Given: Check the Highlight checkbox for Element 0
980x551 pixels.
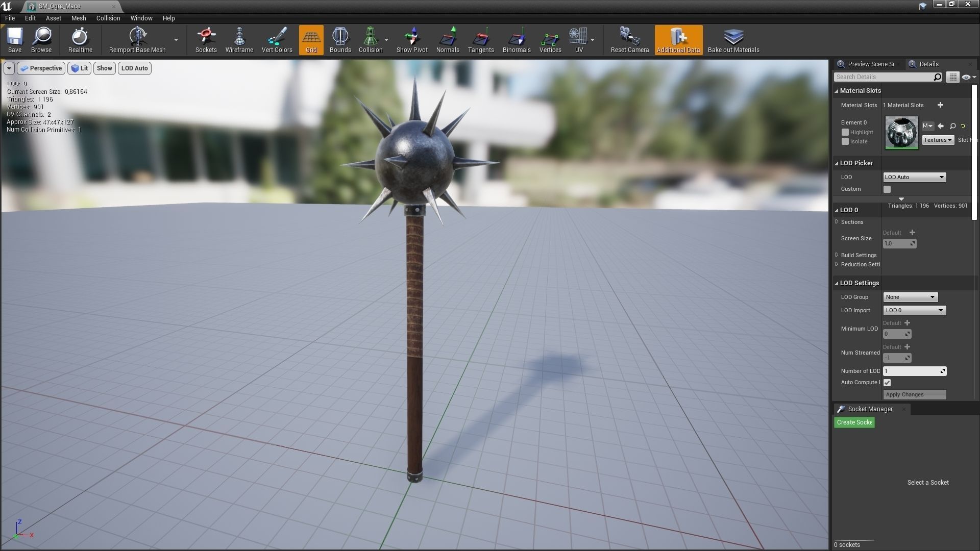Looking at the screenshot, I should click(x=845, y=132).
